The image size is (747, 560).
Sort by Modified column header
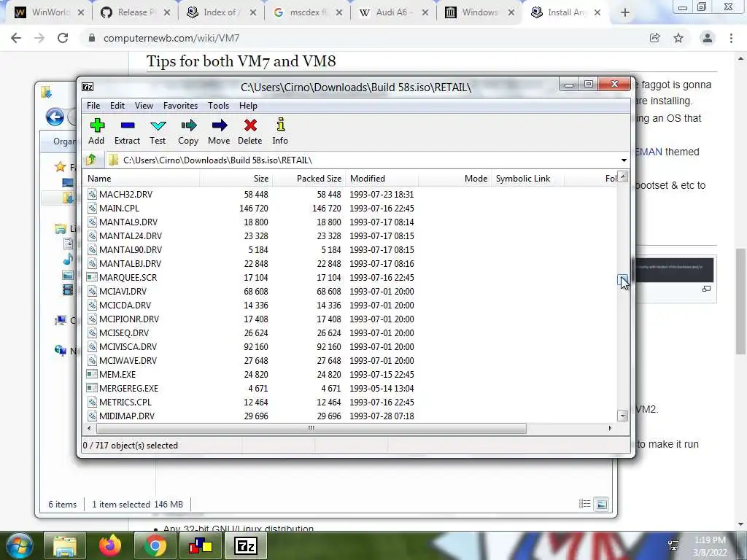tap(382, 179)
